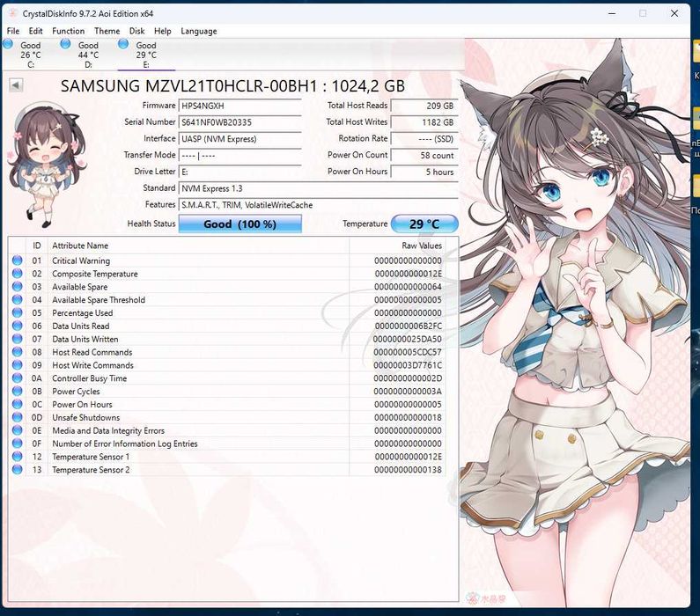Click the CrystalDiskInfo app icon in title bar
700x616 pixels.
coord(12,13)
